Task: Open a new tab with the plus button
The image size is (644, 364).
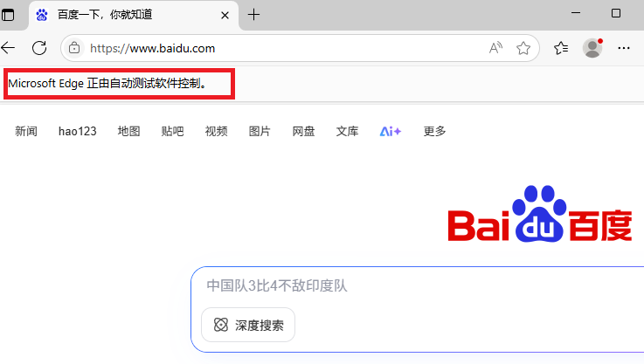Action: tap(253, 15)
